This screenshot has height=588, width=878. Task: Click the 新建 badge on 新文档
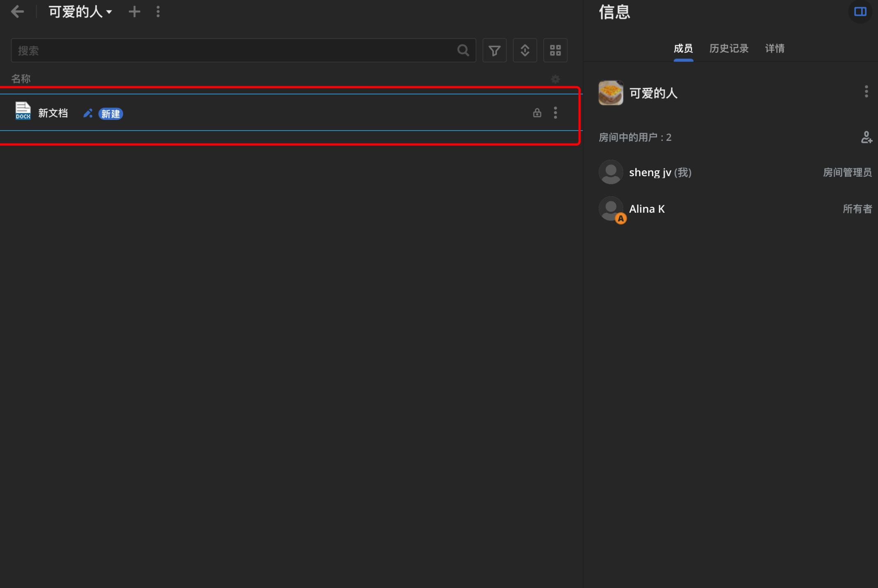(110, 114)
